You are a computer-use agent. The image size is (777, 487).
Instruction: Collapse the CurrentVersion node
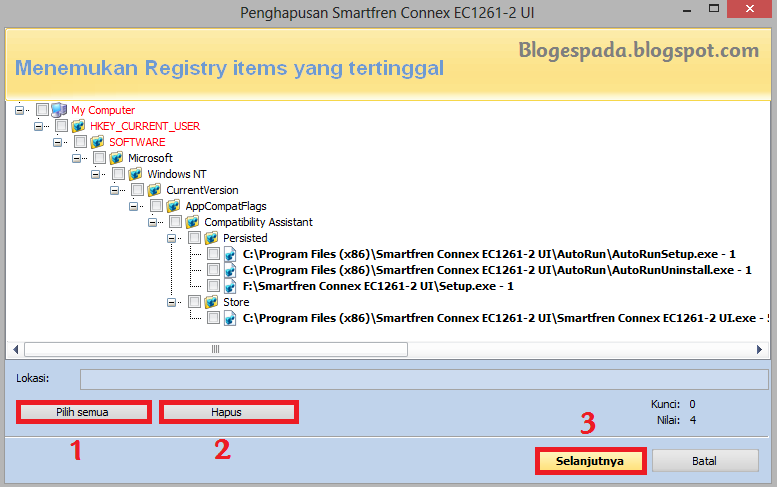point(114,190)
